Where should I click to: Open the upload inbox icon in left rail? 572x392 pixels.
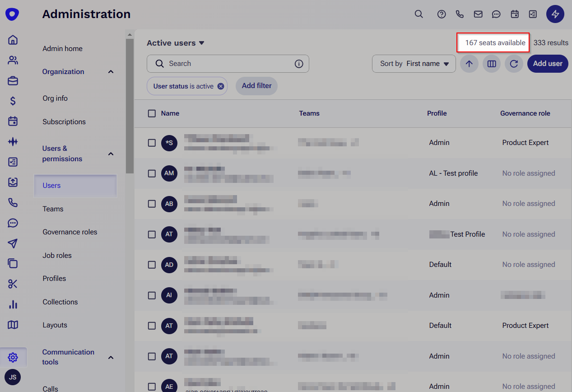point(13,182)
